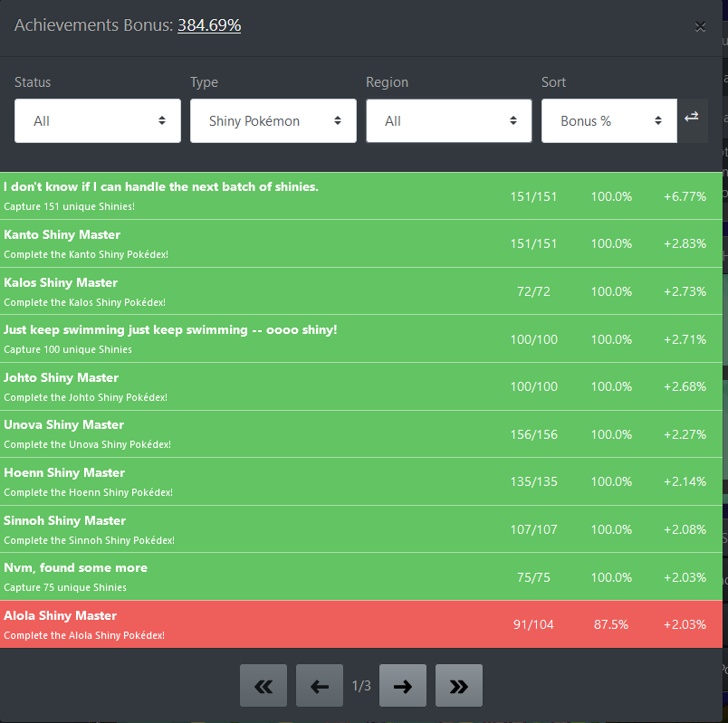This screenshot has height=723, width=728.
Task: Select the Johto Shiny Master achievement
Action: (x=61, y=378)
